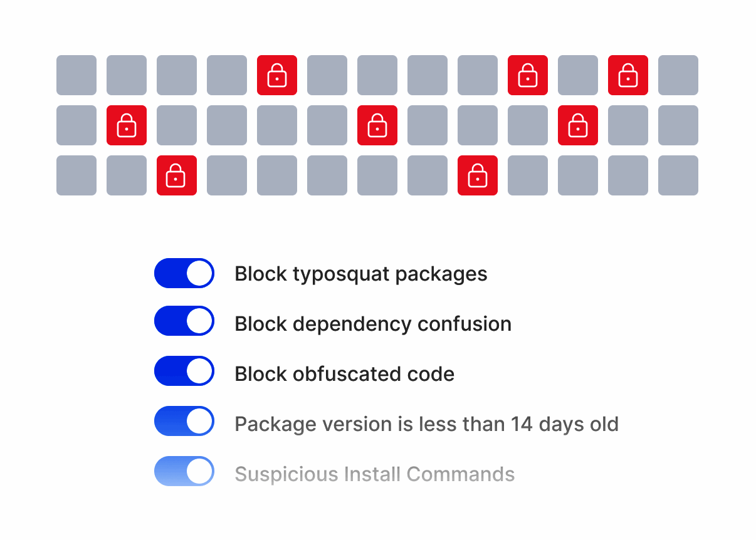
Task: Turn off Block dependency confusion switch
Action: 184,323
